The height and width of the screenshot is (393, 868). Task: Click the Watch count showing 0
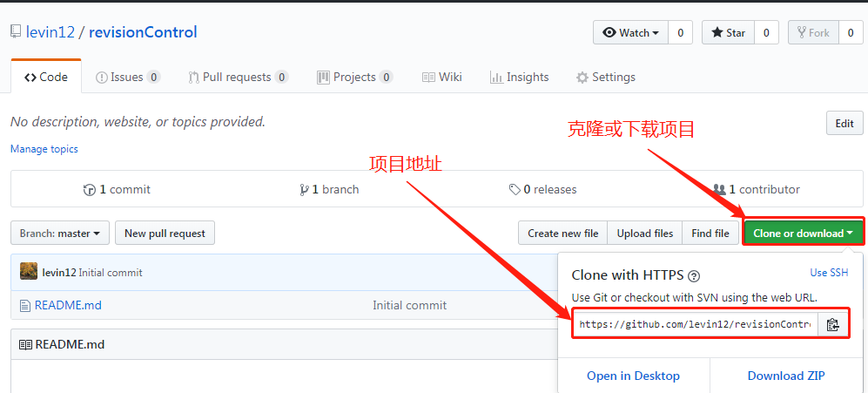coord(680,33)
